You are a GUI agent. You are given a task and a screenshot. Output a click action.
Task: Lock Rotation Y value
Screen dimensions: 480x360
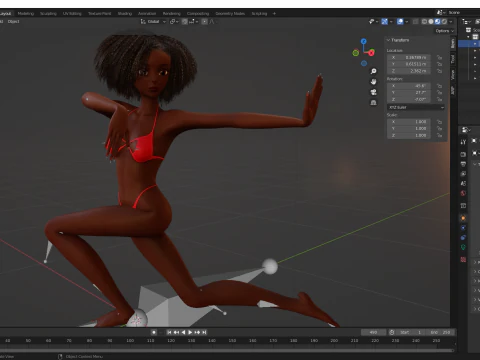tap(439, 93)
